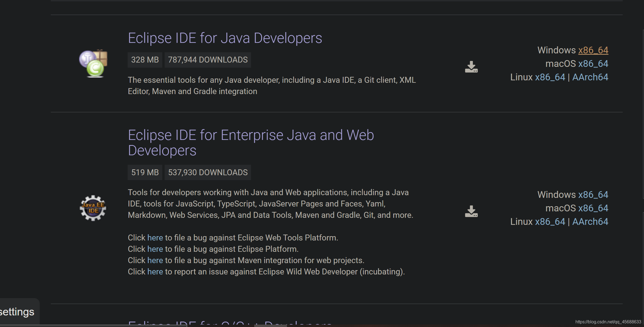
Task: Click the 537,930 DOWNLOADS badge
Action: (x=208, y=172)
